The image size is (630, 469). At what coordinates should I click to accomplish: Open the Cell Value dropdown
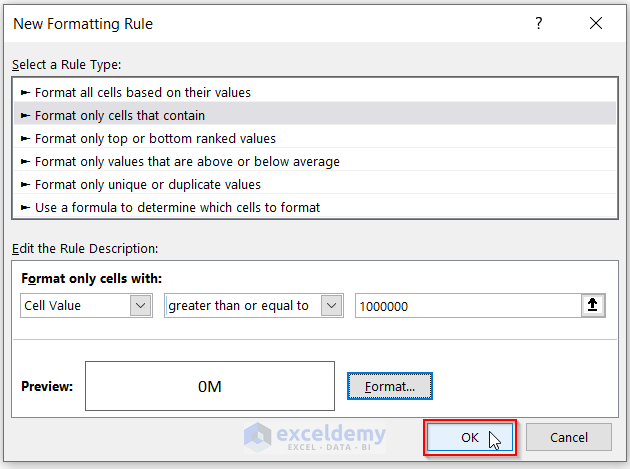tap(141, 306)
